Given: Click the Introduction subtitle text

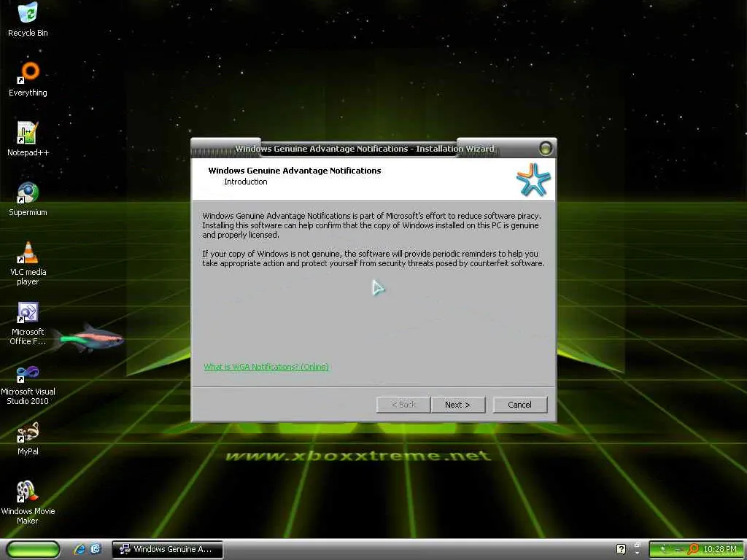Looking at the screenshot, I should coord(246,182).
